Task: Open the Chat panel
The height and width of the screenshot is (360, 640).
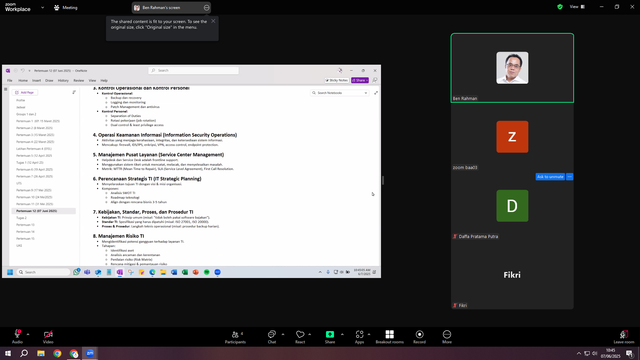Action: click(x=272, y=337)
